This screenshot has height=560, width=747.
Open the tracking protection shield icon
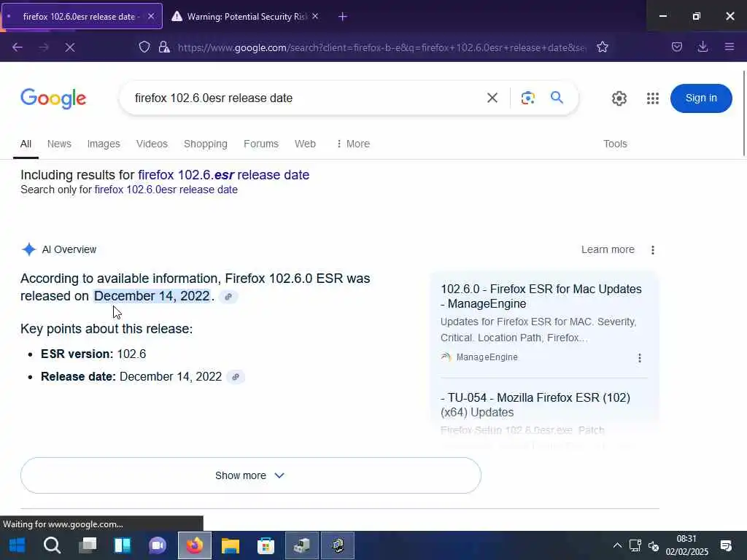pos(144,47)
